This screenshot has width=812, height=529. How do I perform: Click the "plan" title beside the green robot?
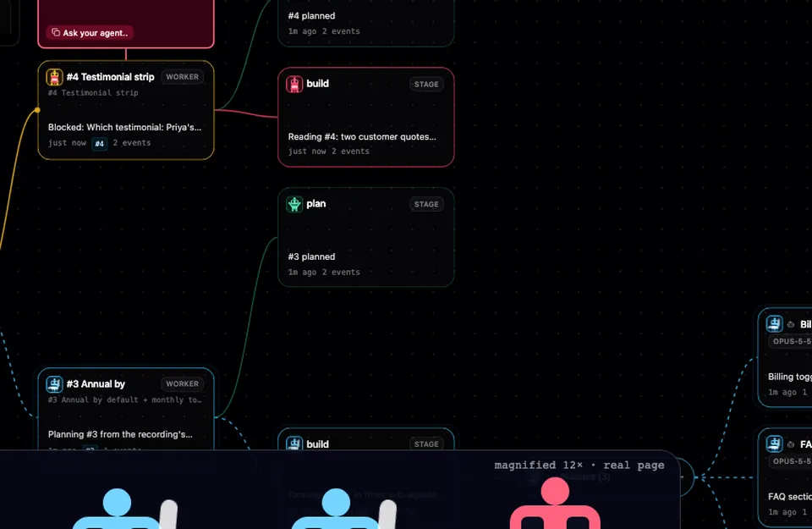tap(315, 204)
